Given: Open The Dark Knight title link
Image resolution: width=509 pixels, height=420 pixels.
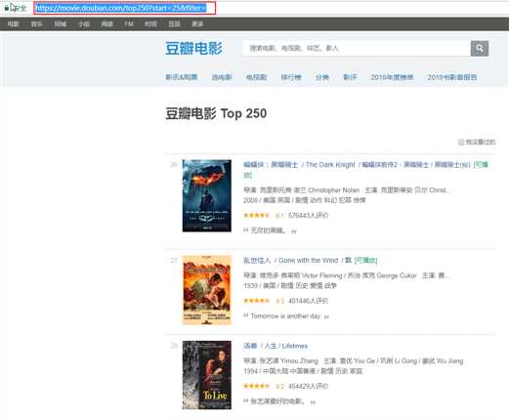Looking at the screenshot, I should (x=365, y=170).
